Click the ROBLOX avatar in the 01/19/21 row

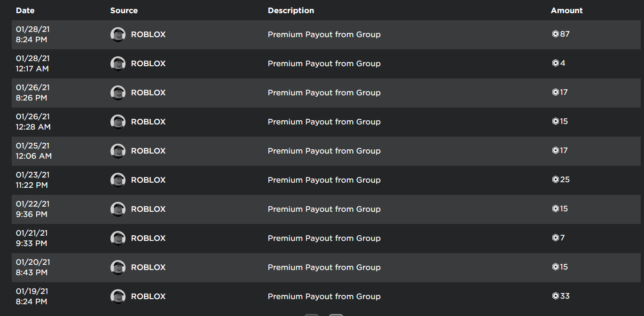point(118,297)
